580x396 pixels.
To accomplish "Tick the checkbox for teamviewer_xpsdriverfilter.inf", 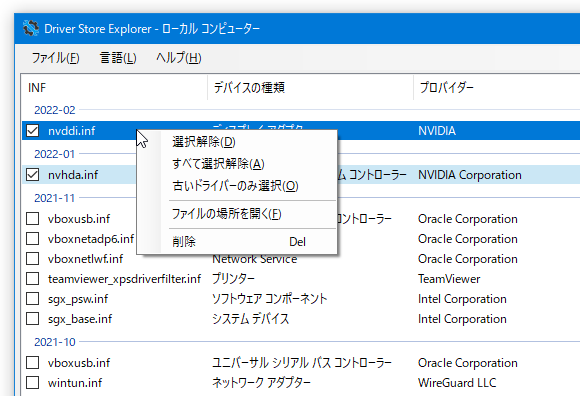I will click(33, 278).
